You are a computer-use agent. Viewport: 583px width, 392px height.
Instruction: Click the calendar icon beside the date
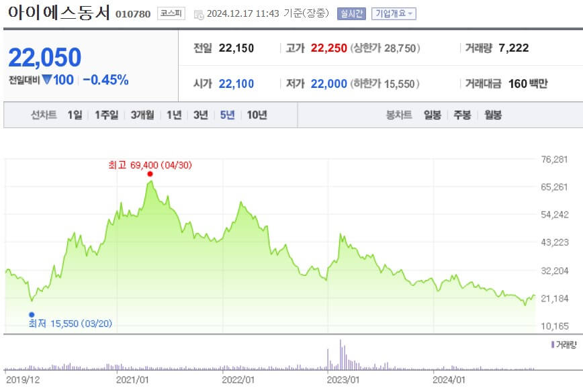pyautogui.click(x=199, y=15)
